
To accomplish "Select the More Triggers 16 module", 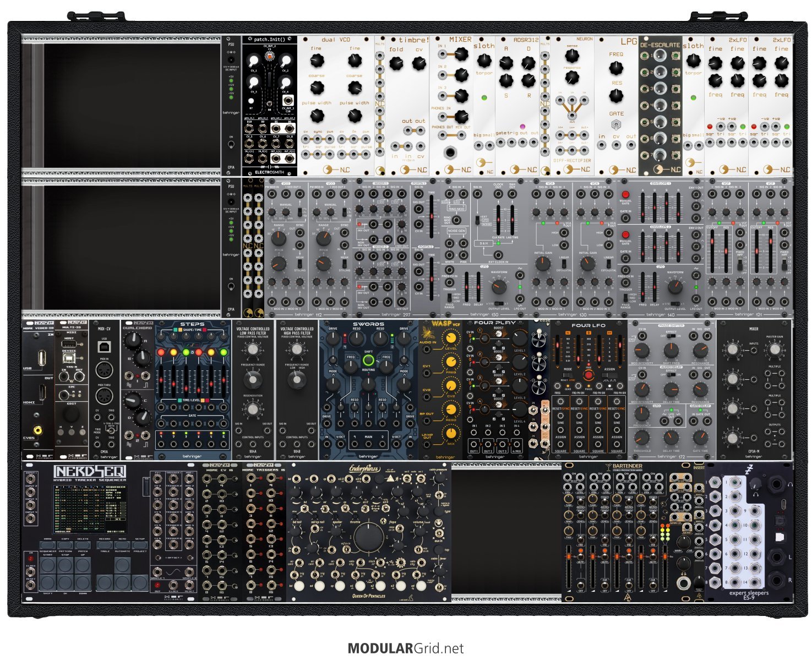I will pos(264,532).
